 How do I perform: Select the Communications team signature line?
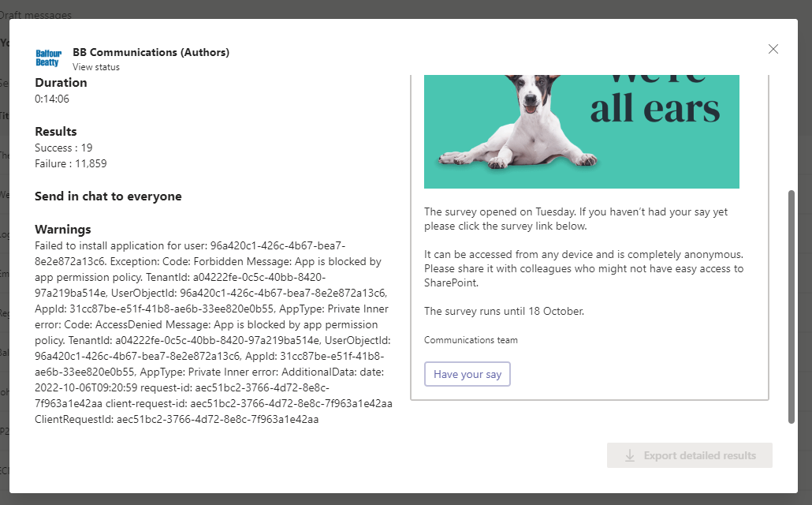click(x=471, y=339)
